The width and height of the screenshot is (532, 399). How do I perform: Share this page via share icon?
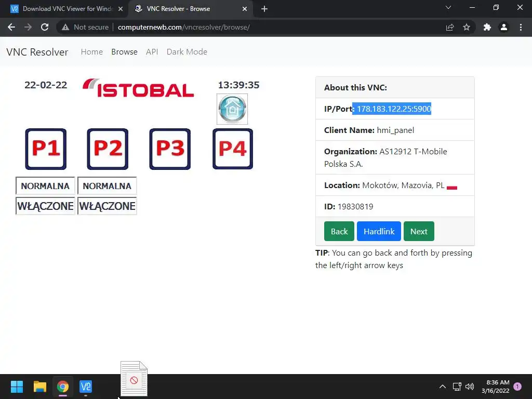[450, 27]
